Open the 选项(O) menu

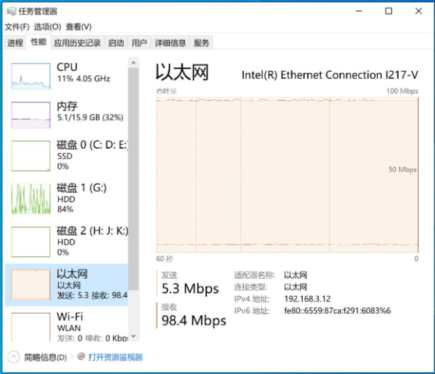pos(47,27)
